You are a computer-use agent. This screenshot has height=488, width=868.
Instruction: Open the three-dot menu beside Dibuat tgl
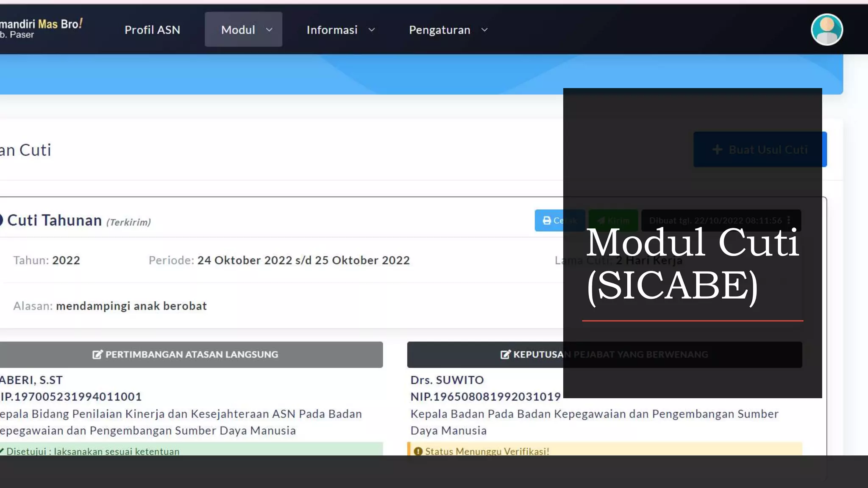click(789, 220)
